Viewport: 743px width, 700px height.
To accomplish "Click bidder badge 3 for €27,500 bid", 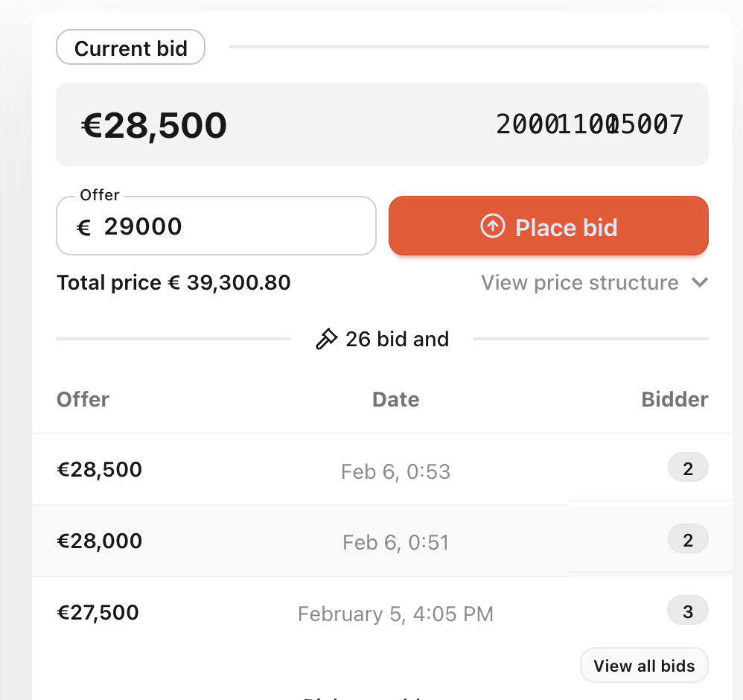I will [x=687, y=611].
